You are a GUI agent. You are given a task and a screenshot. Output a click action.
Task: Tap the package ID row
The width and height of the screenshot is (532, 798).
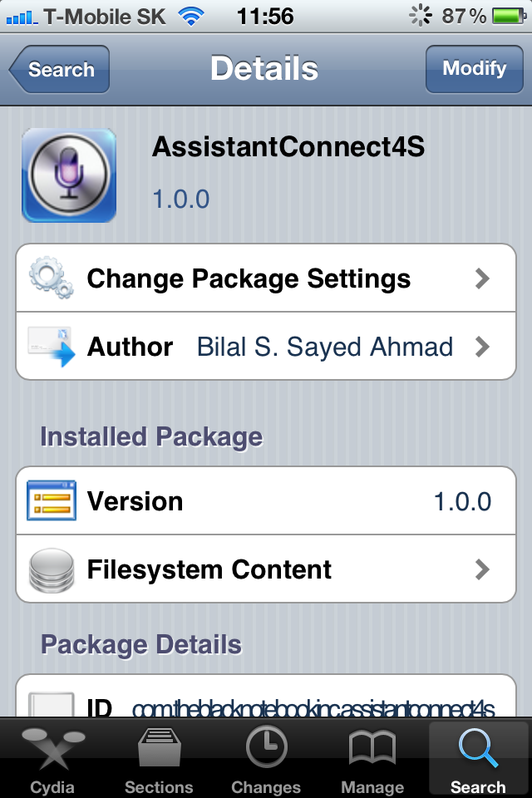pyautogui.click(x=266, y=705)
